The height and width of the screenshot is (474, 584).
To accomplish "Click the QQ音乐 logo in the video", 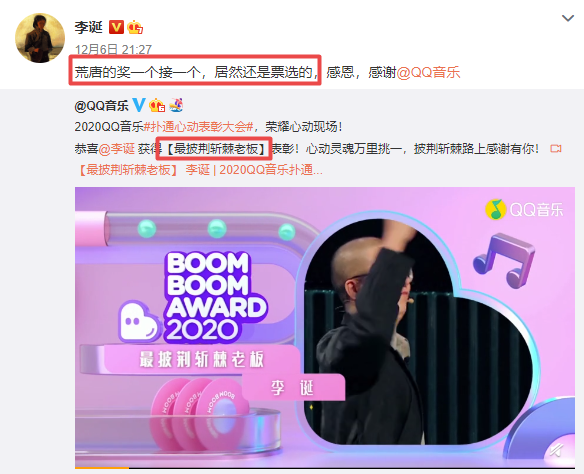I will click(524, 209).
